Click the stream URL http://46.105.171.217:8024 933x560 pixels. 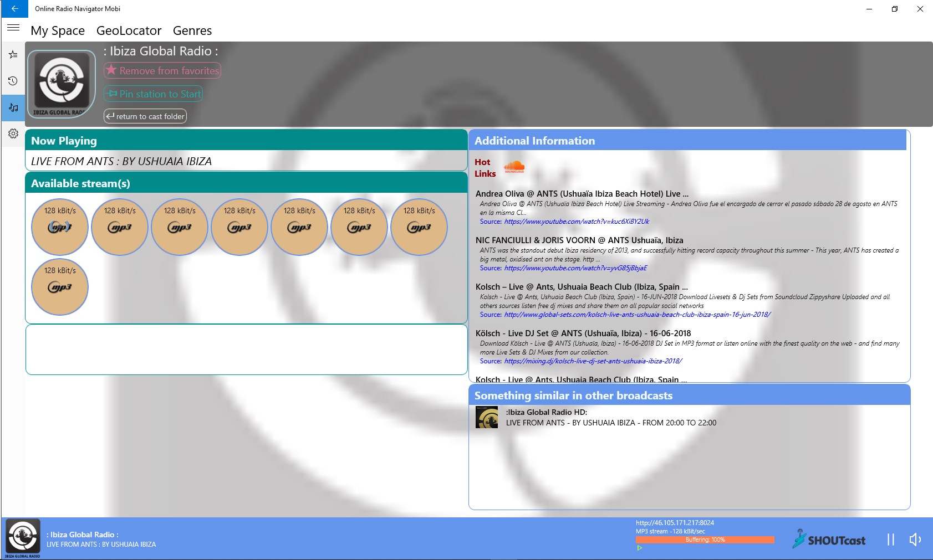(x=675, y=523)
